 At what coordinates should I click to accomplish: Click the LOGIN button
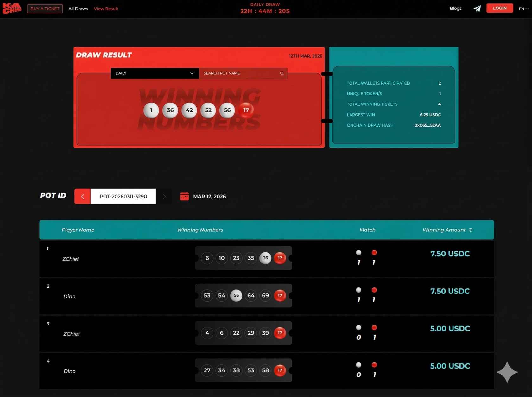click(x=500, y=8)
